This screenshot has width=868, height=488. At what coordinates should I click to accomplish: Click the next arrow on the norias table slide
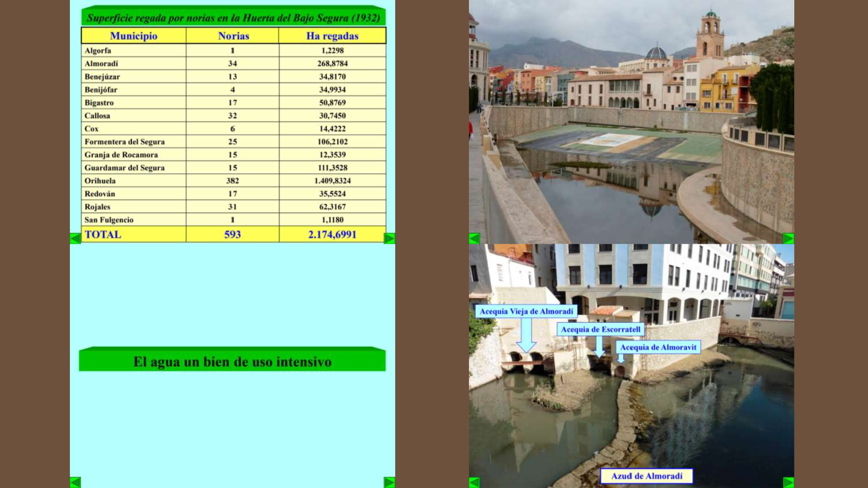tap(389, 238)
